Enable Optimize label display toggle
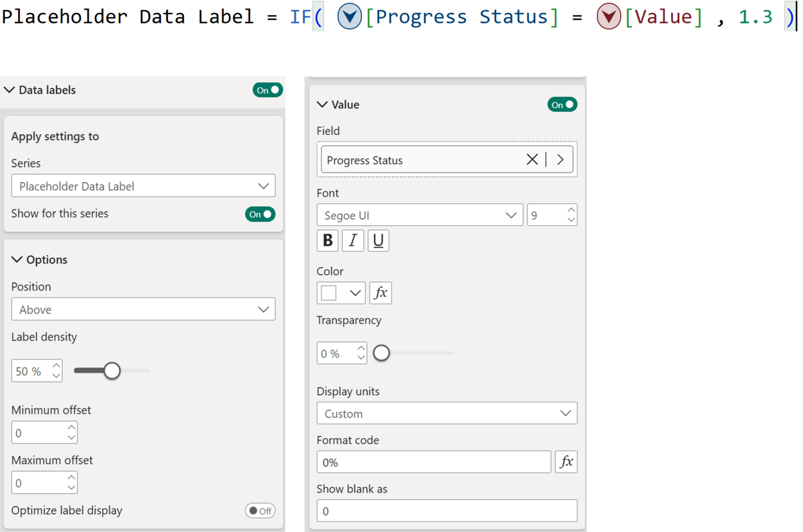 coord(260,510)
